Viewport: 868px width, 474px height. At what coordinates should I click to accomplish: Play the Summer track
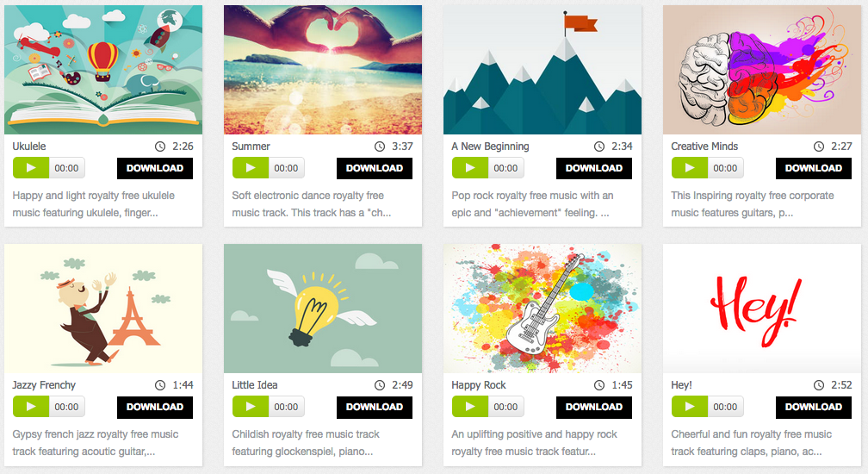251,168
